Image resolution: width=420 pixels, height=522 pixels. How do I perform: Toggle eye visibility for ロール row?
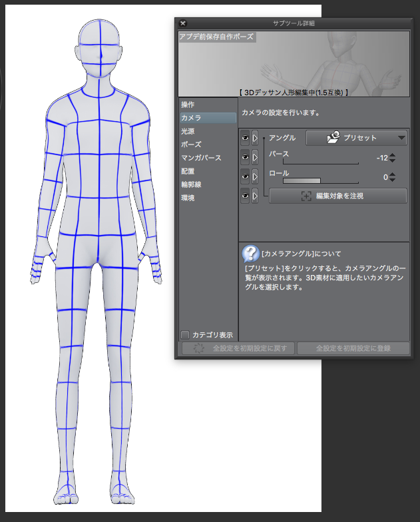pyautogui.click(x=245, y=176)
